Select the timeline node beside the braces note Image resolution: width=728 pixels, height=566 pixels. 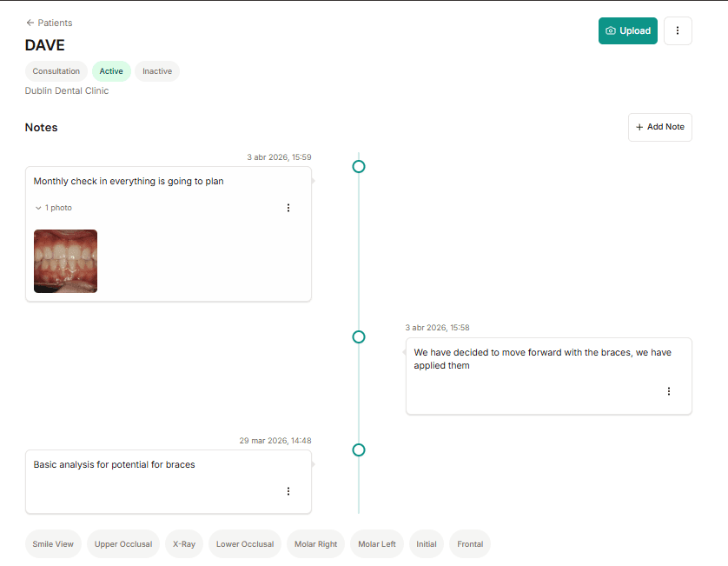359,336
